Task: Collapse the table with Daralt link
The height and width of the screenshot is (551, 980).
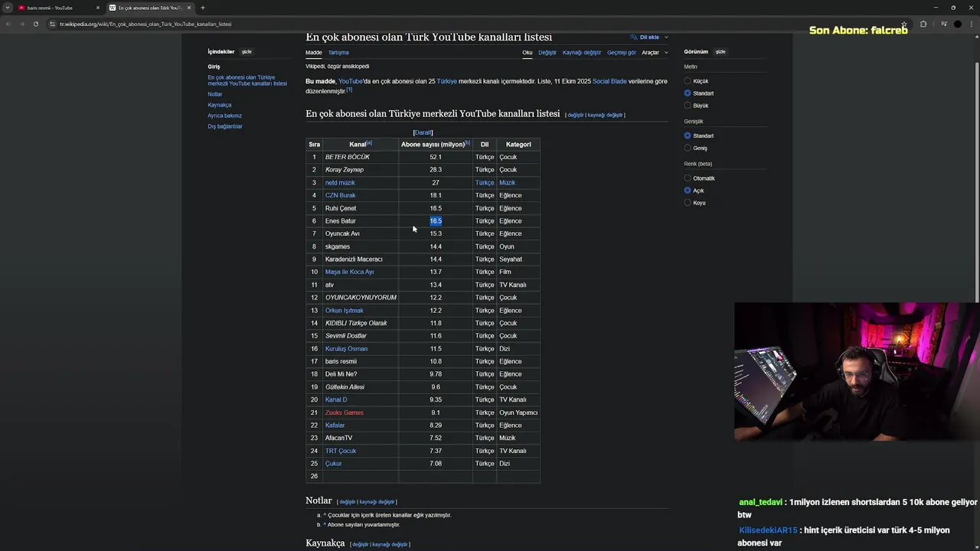Action: 423,132
